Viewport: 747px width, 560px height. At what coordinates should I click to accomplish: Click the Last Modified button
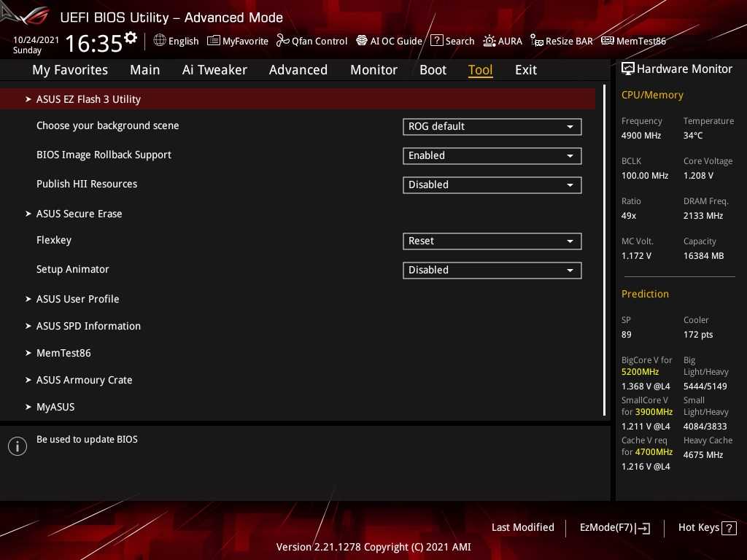tap(522, 527)
